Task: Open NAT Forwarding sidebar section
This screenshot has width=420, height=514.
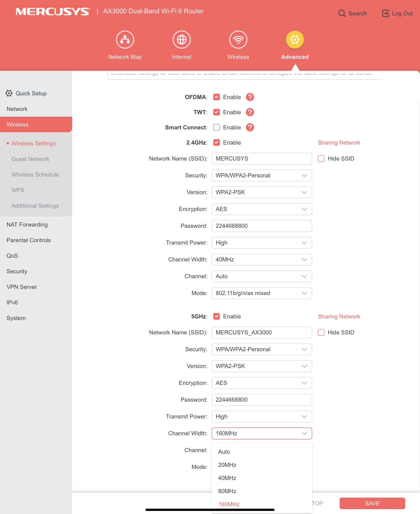Action: tap(36, 225)
